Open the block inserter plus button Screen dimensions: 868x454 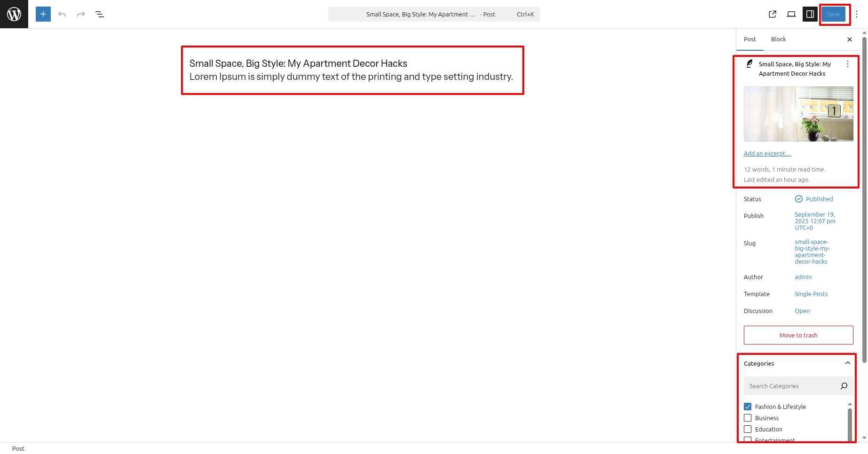(x=43, y=14)
